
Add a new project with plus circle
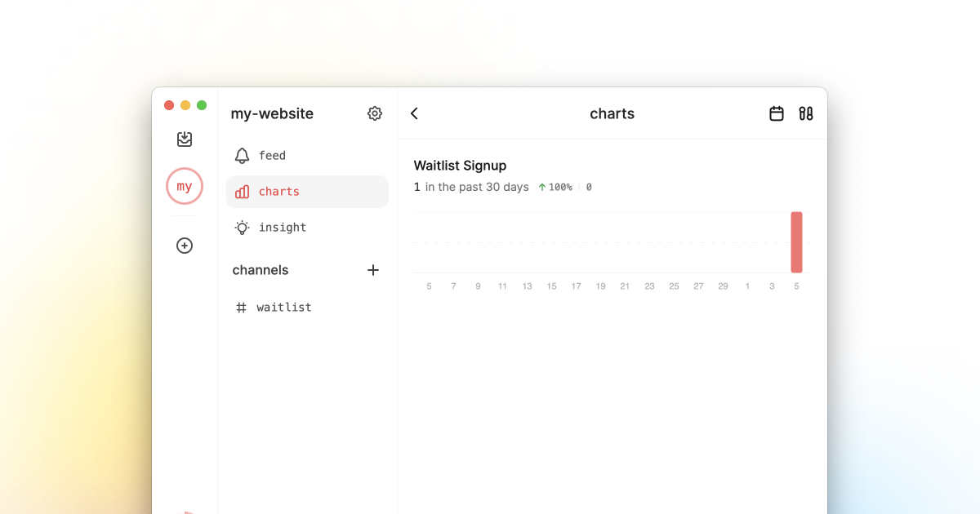[x=185, y=246]
